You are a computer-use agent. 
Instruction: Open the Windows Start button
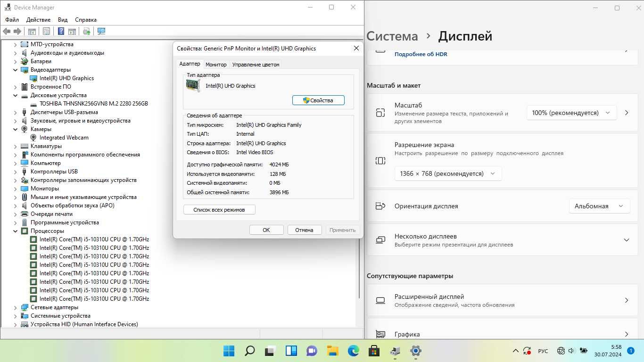(229, 351)
